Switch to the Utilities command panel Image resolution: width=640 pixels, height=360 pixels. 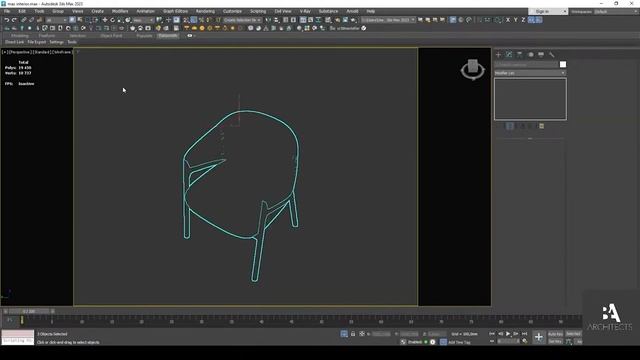[x=551, y=54]
